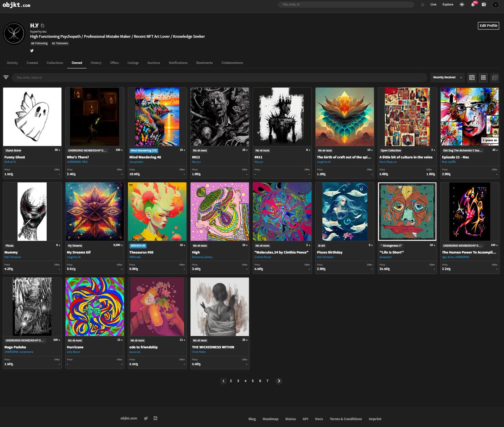This screenshot has width=504, height=427.
Task: Open the filter panel icon
Action: tap(6, 77)
